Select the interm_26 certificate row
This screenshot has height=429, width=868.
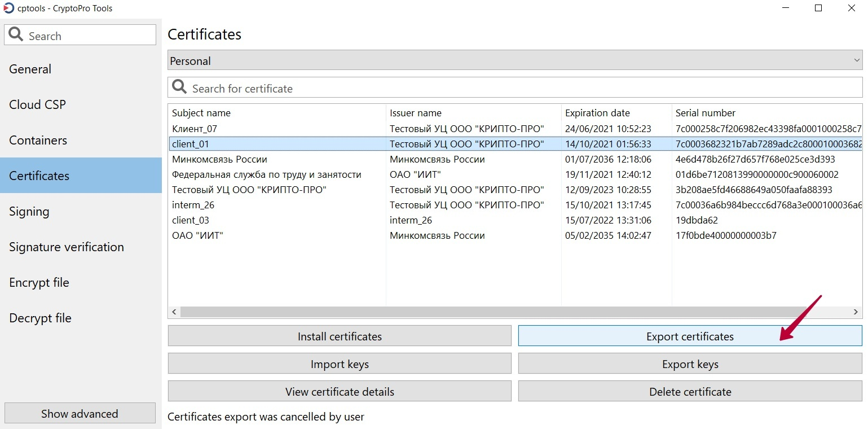point(193,205)
